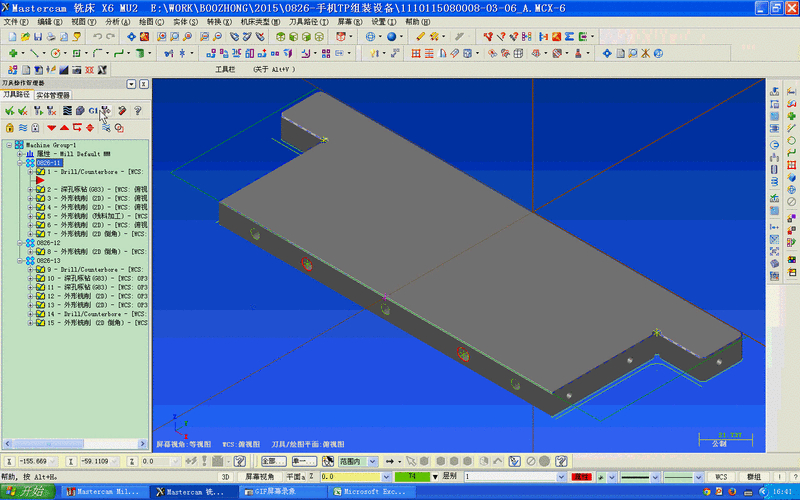Toggle the lock operations padlock icon

(x=9, y=128)
